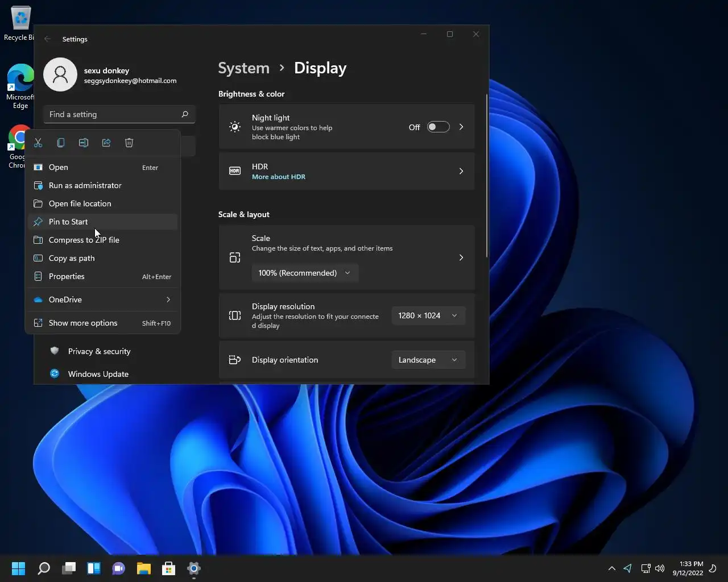Open Teams Chat on the taskbar
The width and height of the screenshot is (728, 582).
pyautogui.click(x=119, y=568)
